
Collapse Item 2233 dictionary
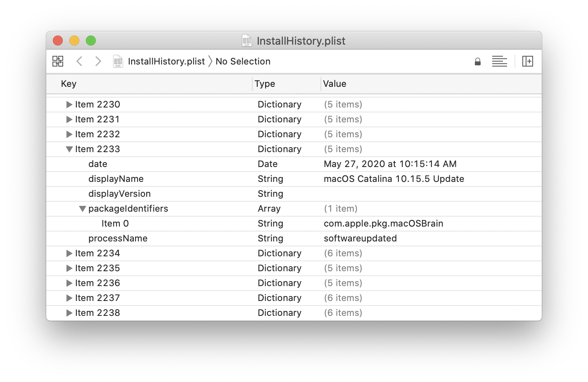tap(69, 149)
